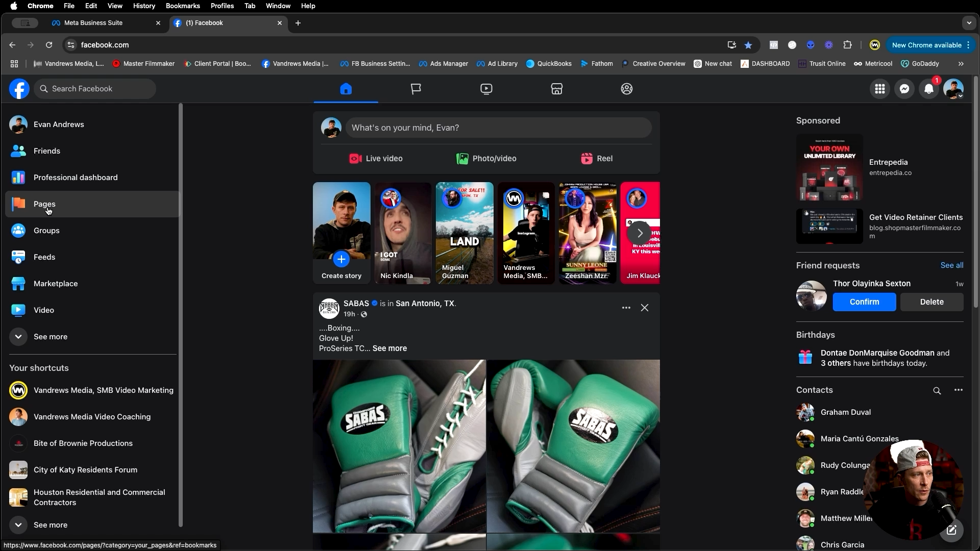
Task: Open the QuickBooks bookmark
Action: 549,64
